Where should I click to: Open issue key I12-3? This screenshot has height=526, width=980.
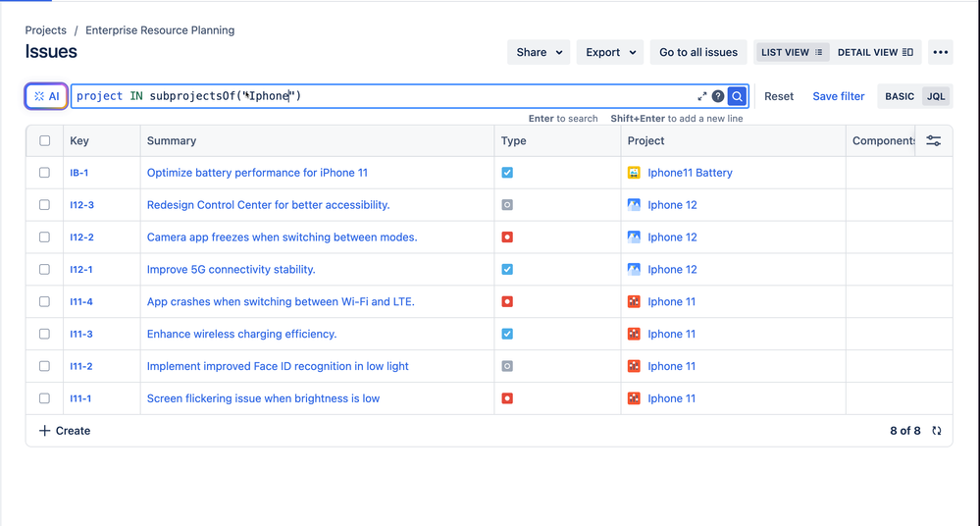[x=81, y=205]
